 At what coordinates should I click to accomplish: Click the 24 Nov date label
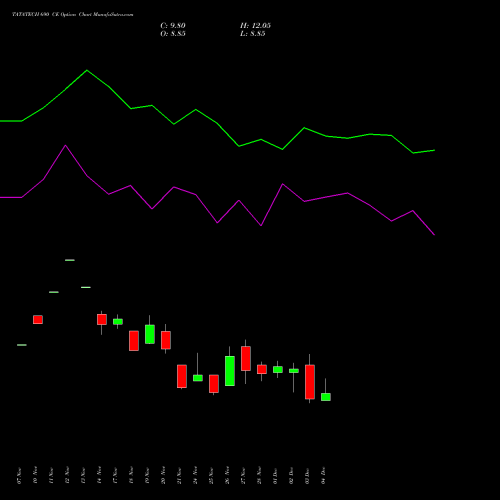(195, 475)
